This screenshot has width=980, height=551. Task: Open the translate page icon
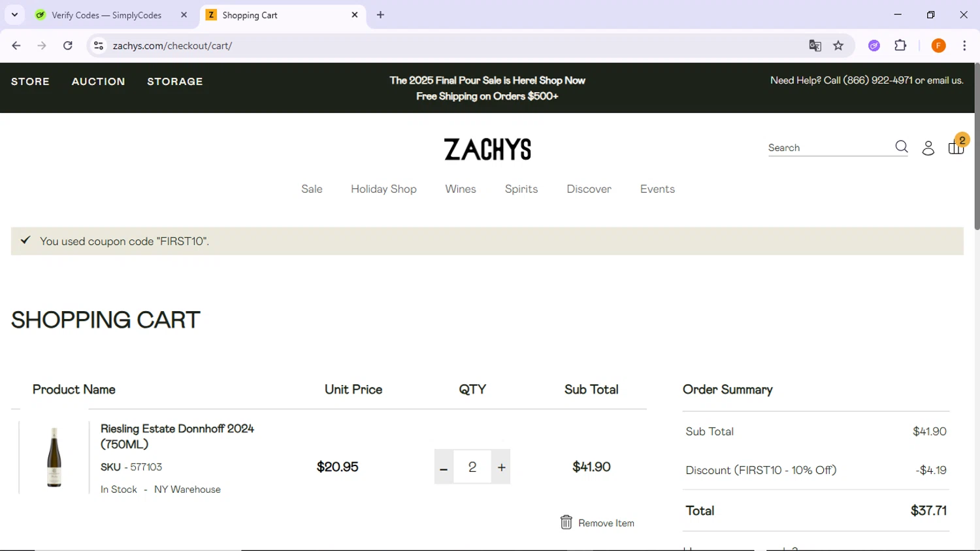(x=815, y=46)
